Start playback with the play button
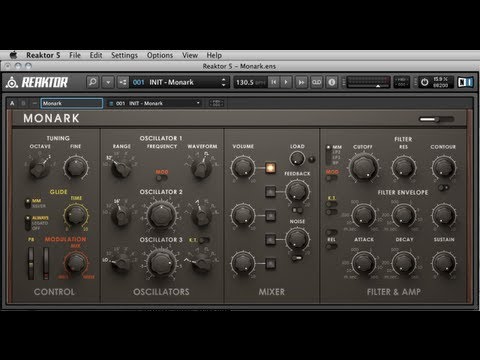The image size is (480, 360). (286, 82)
